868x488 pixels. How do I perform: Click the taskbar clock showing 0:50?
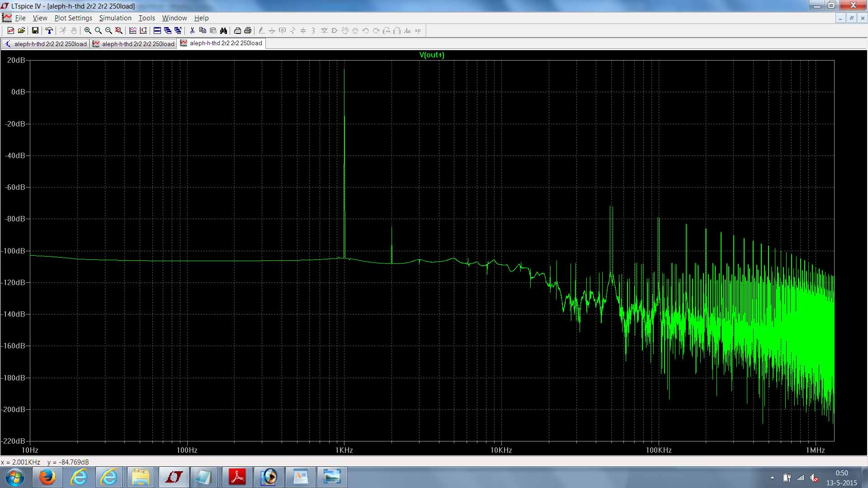[x=842, y=478]
